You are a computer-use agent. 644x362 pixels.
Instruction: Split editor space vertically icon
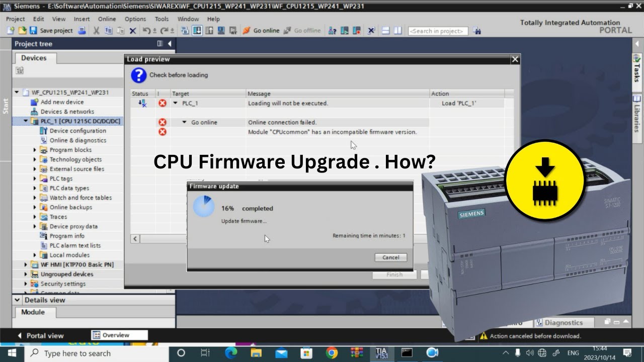[398, 31]
